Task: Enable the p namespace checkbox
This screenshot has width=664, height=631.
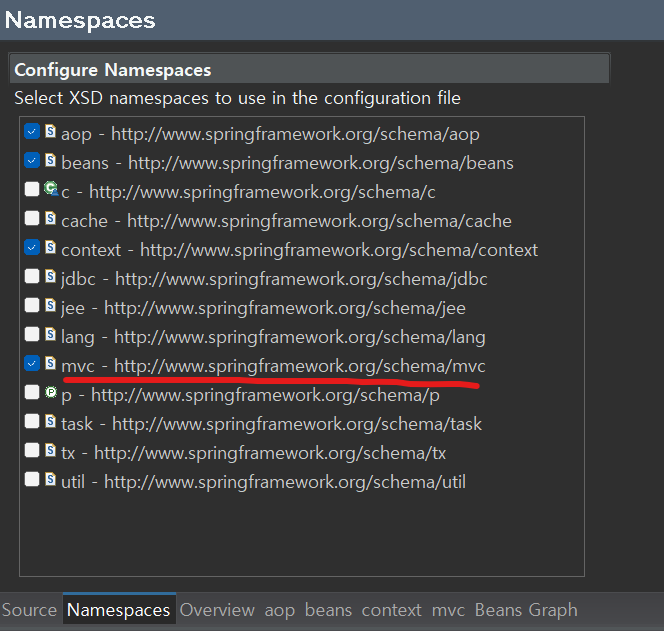Action: pyautogui.click(x=32, y=393)
